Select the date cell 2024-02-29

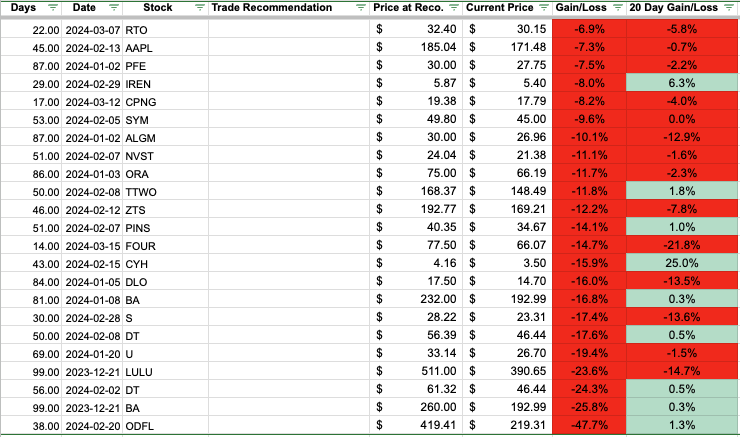[x=92, y=84]
